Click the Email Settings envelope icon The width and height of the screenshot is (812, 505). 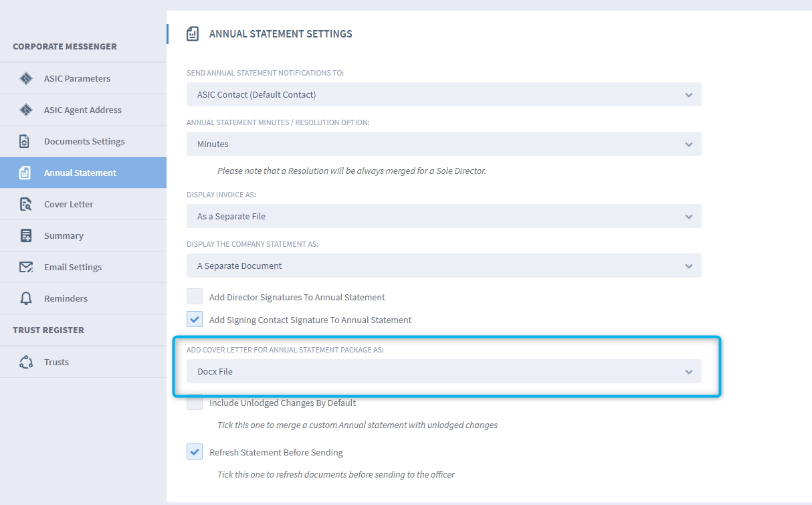tap(26, 267)
